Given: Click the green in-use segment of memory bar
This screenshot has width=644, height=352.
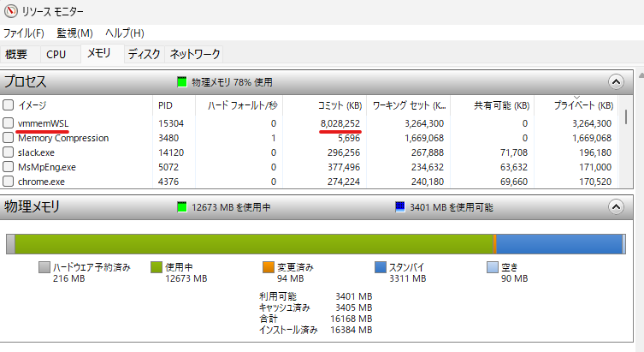Looking at the screenshot, I should (254, 244).
